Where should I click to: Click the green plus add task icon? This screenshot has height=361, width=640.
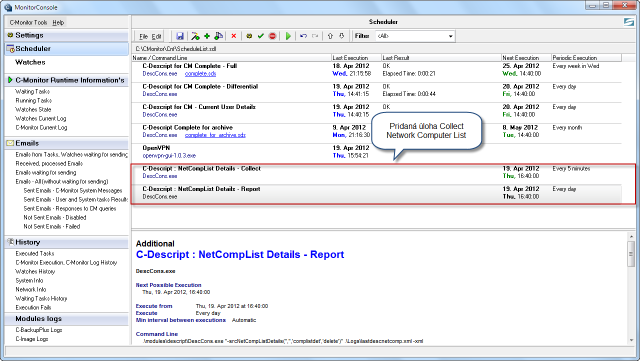click(207, 36)
